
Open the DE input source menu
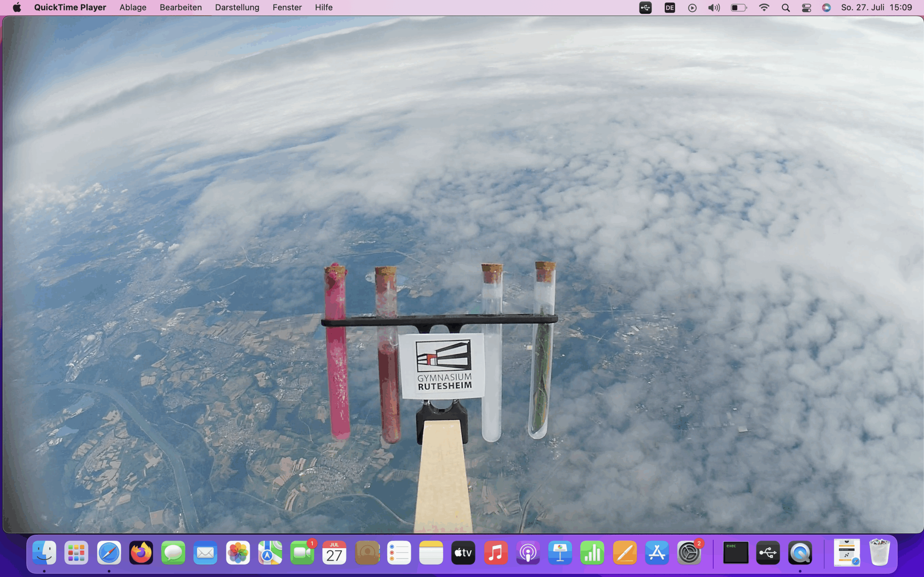click(669, 8)
